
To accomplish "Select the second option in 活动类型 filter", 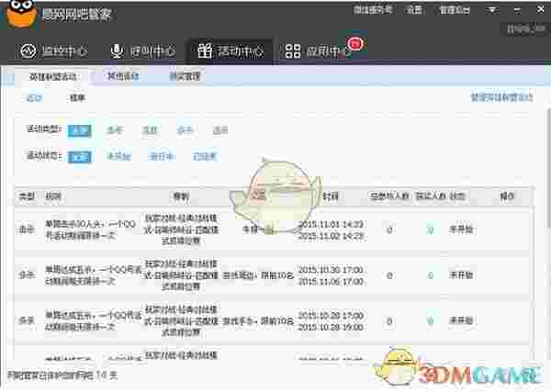I will point(114,130).
